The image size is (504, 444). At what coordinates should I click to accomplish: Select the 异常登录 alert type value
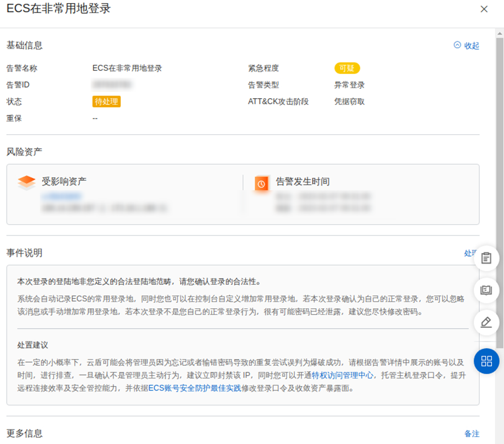click(x=349, y=85)
